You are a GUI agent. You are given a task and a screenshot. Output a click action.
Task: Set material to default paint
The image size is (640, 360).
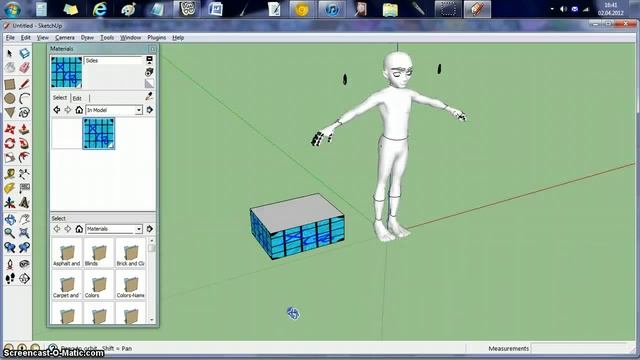tap(149, 84)
